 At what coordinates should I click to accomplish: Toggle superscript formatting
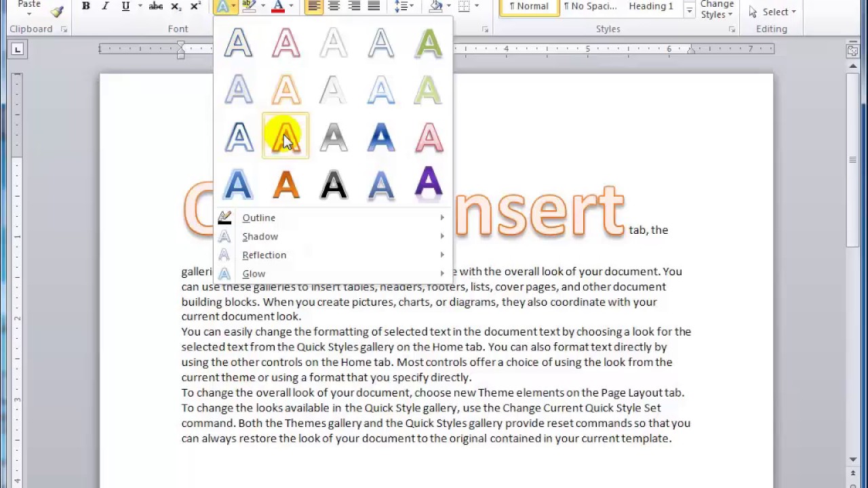tap(195, 6)
